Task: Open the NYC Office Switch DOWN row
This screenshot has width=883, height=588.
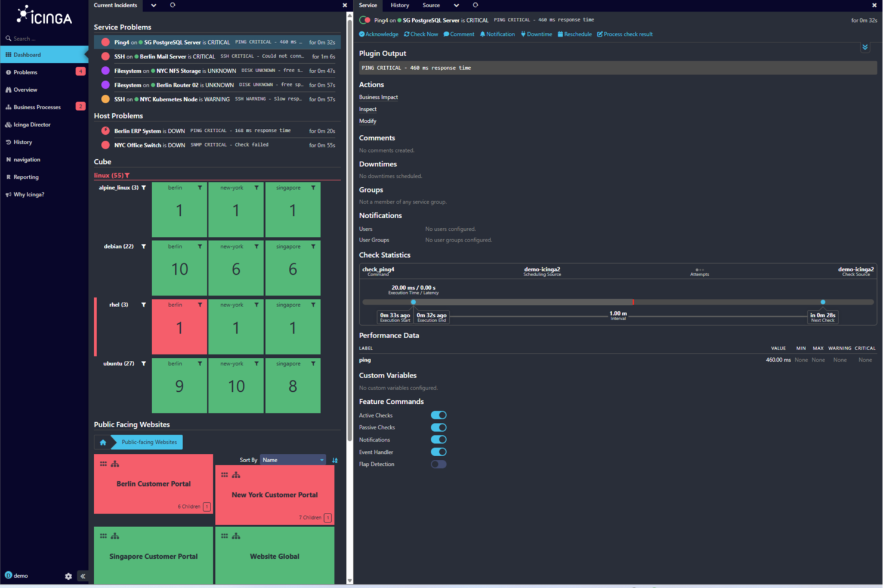Action: [217, 146]
